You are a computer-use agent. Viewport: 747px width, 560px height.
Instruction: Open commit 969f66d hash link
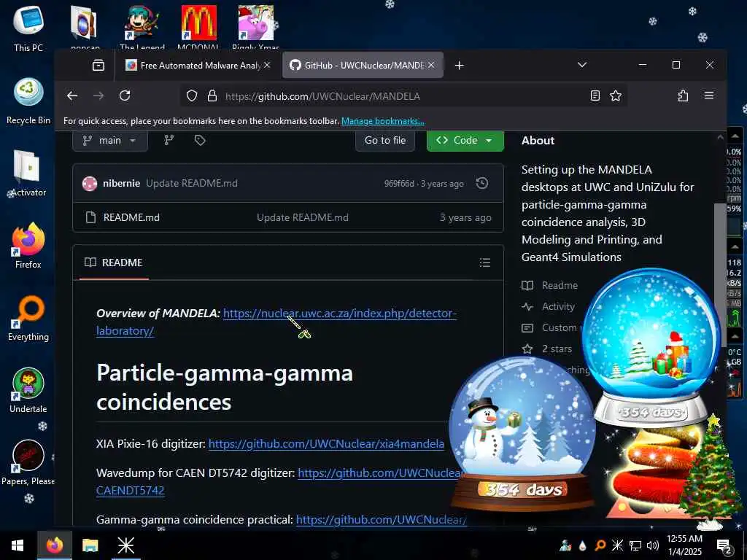coord(399,184)
